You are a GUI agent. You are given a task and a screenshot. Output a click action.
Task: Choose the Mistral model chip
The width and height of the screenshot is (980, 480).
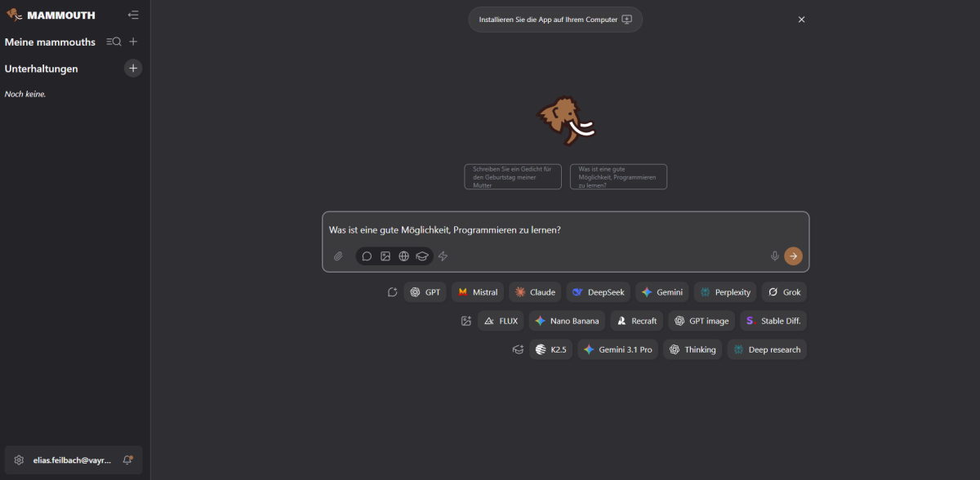[x=478, y=292]
